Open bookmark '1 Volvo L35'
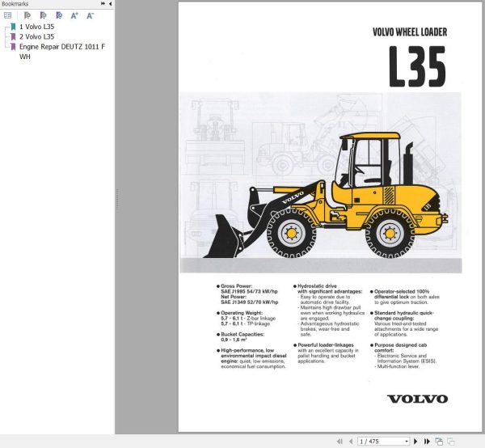This screenshot has width=485, height=448. coord(37,27)
